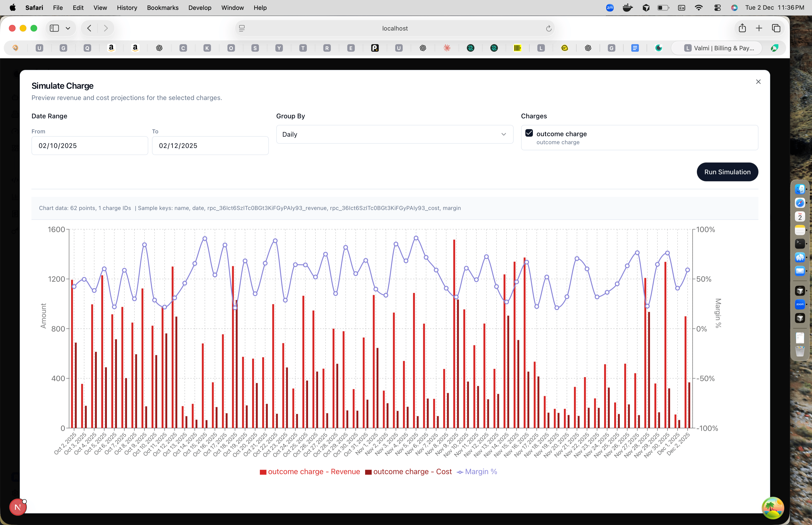Open the black P pinned tab
This screenshot has width=812, height=525.
(375, 48)
